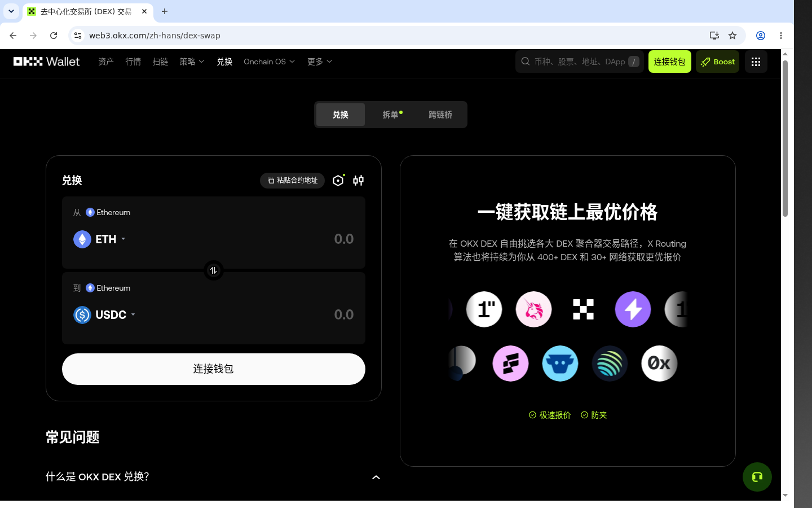Open the 扫链 menu item
This screenshot has width=812, height=508.
(160, 62)
